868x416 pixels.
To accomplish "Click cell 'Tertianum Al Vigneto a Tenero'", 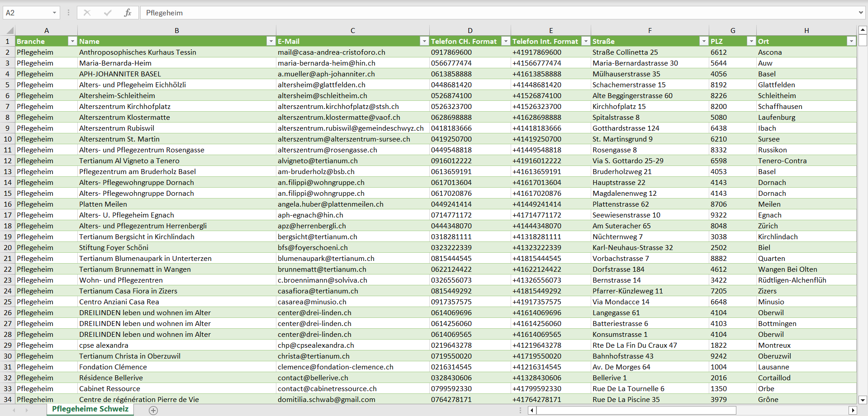I will click(177, 161).
